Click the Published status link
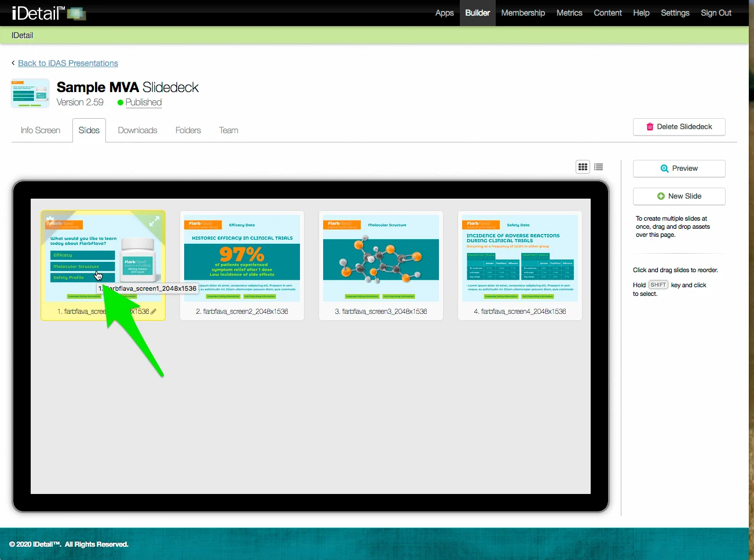This screenshot has width=754, height=560. 144,103
